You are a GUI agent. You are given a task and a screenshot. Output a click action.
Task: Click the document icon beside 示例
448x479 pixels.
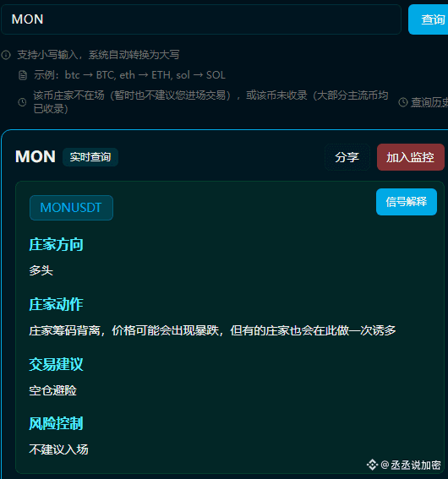(23, 75)
